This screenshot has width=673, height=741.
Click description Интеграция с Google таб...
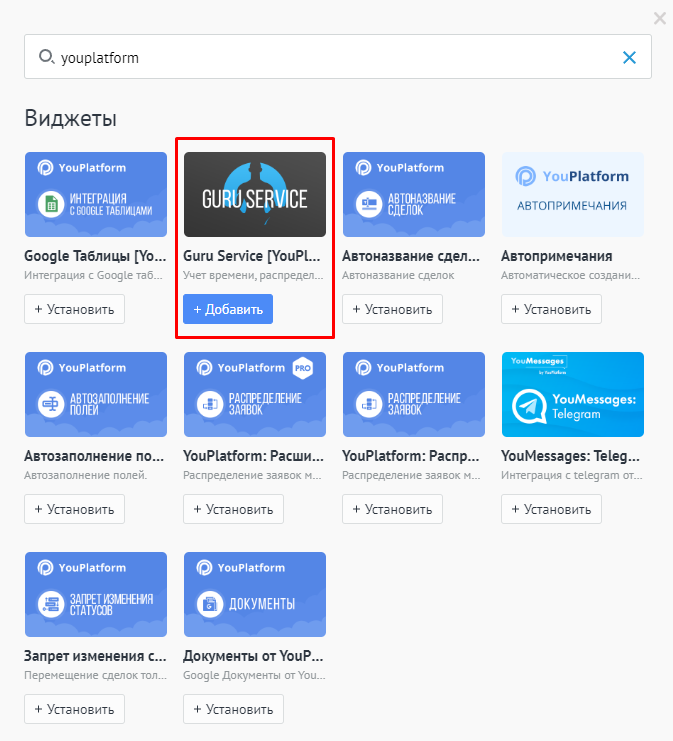point(93,275)
